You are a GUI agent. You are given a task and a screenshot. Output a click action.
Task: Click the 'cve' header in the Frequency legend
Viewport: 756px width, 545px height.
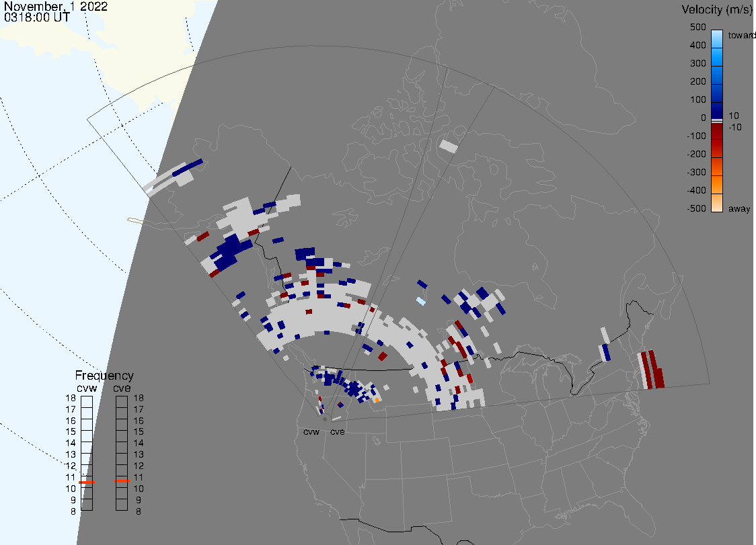[x=122, y=388]
